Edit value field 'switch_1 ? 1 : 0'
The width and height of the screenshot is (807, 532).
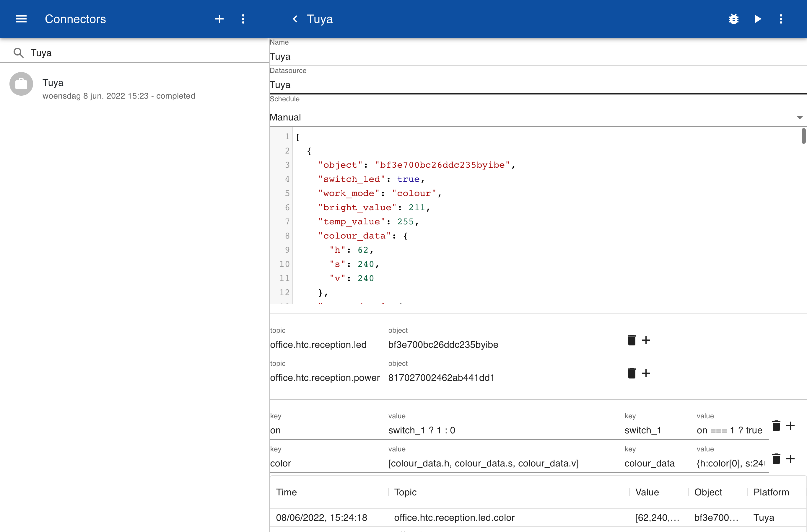click(x=506, y=430)
